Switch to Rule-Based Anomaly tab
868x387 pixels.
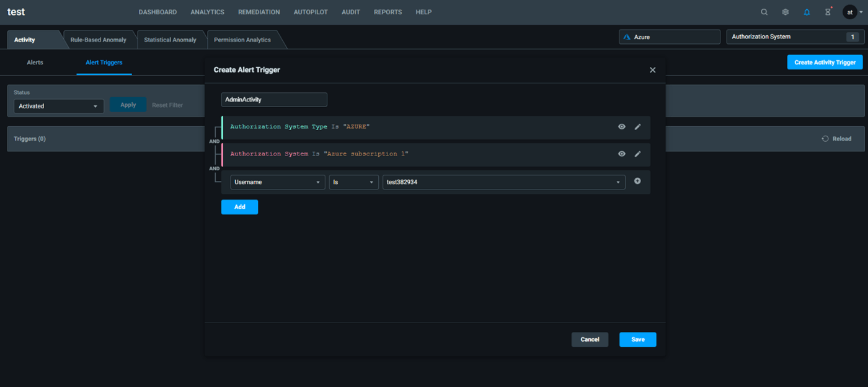99,40
